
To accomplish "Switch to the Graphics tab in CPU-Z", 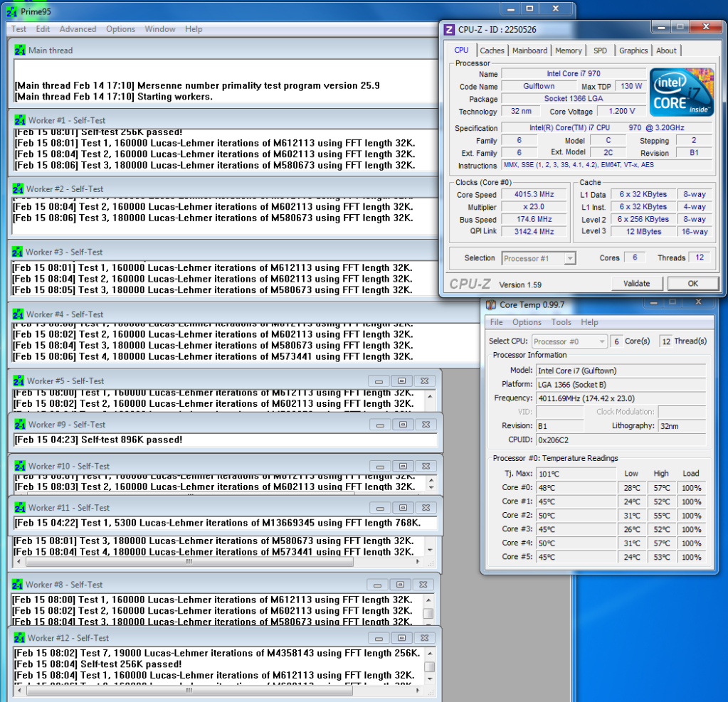I will pyautogui.click(x=633, y=50).
